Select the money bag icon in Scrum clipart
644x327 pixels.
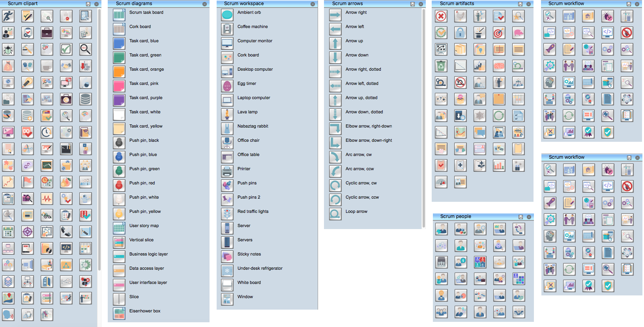coord(8,66)
